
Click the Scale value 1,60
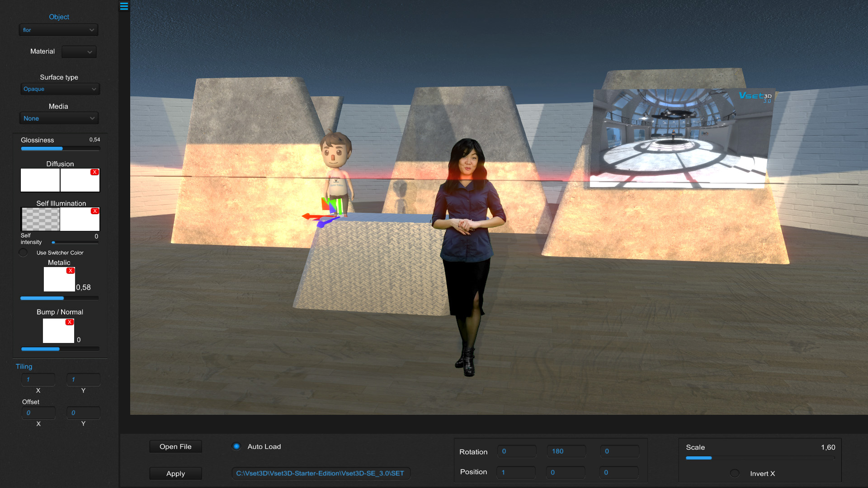(828, 447)
